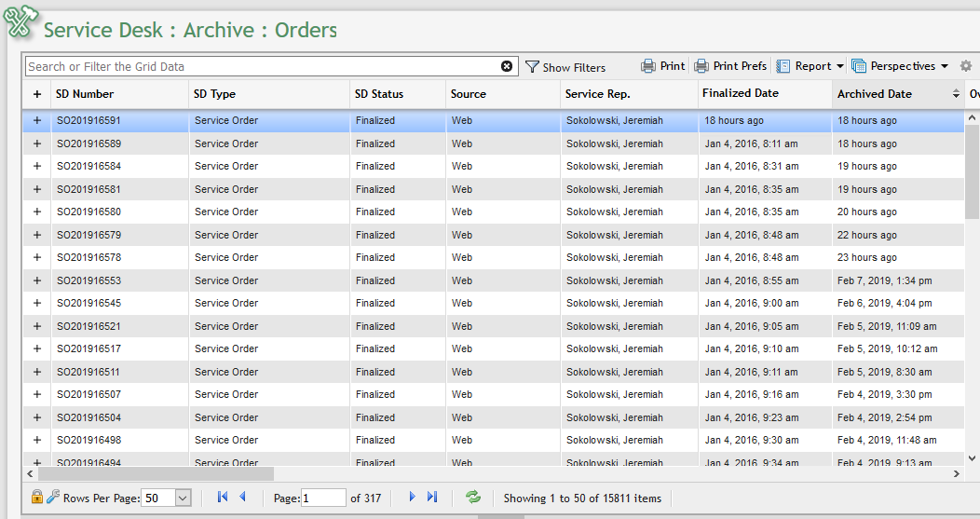The height and width of the screenshot is (519, 980).
Task: Refresh the grid with green arrows icon
Action: (x=473, y=498)
